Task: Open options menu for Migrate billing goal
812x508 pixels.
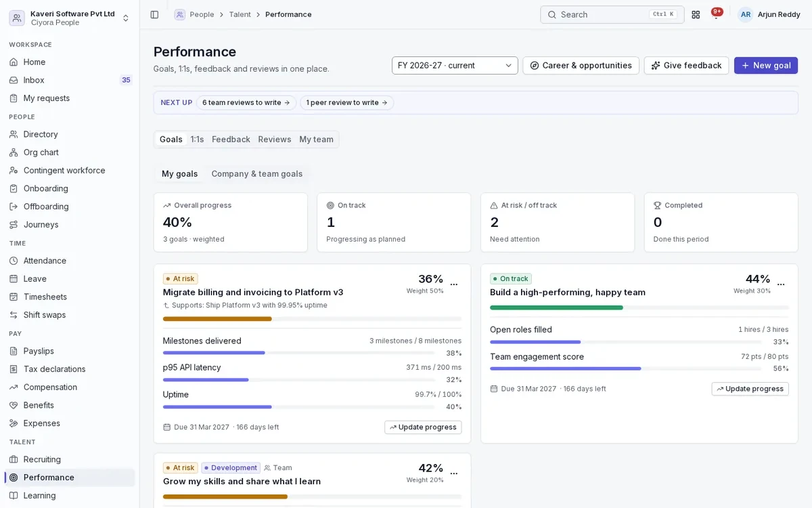Action: [454, 284]
